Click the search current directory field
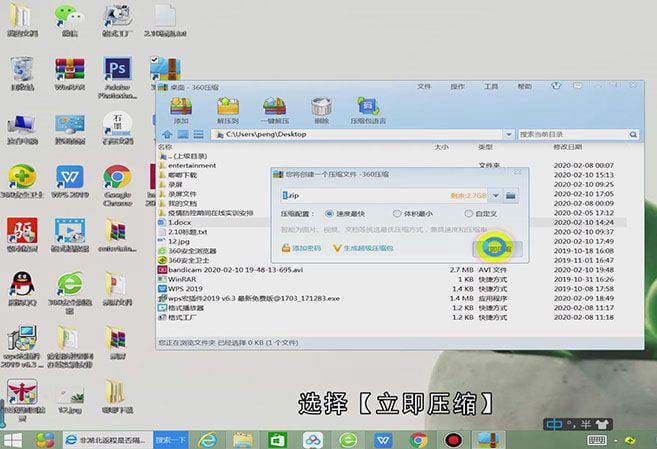Screen dimensions: 657x449 [573, 134]
